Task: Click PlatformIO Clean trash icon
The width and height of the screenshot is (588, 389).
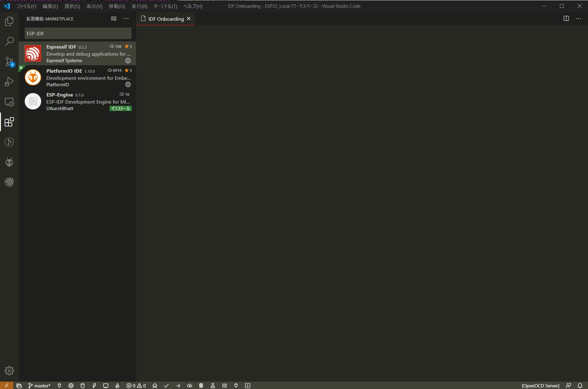Action: 201,386
